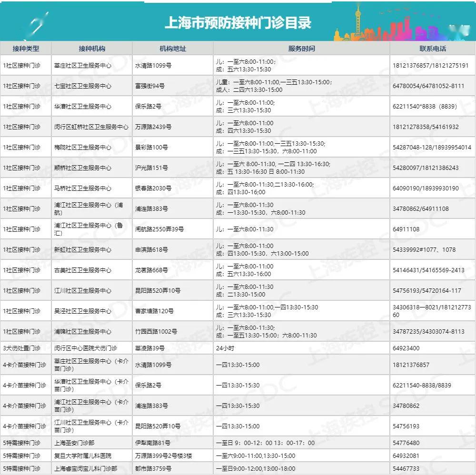Select the 接种机构 column header
The width and height of the screenshot is (476, 475).
[92, 49]
